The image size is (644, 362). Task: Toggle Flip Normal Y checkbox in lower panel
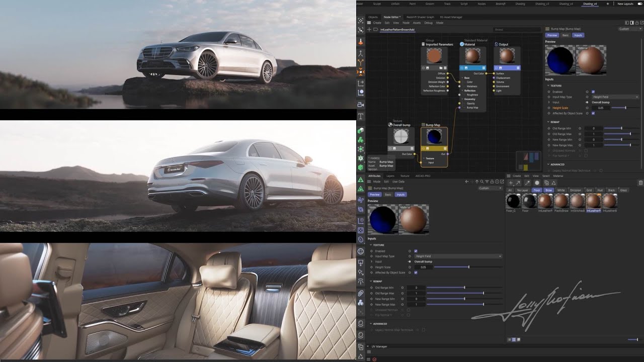pyautogui.click(x=409, y=315)
